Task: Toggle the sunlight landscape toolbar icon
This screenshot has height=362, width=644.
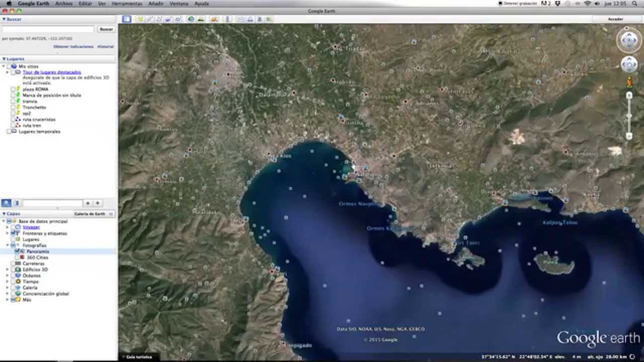Action: coord(201,19)
